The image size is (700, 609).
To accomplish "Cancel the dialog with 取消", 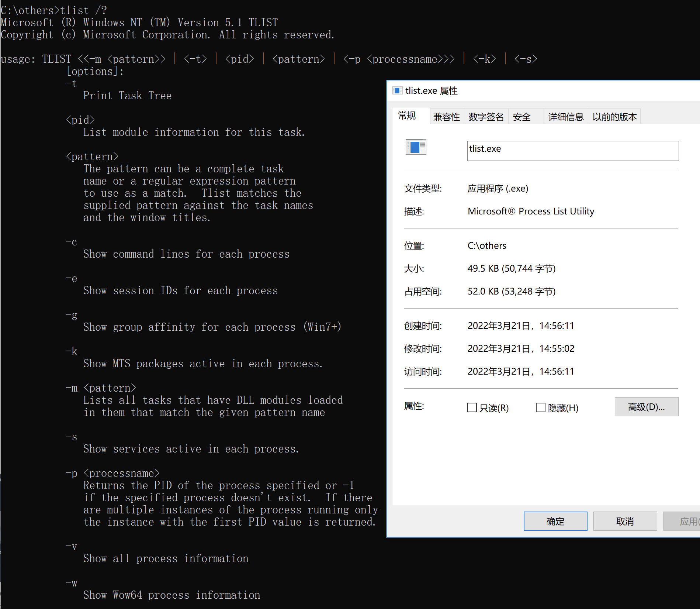I will (x=625, y=521).
